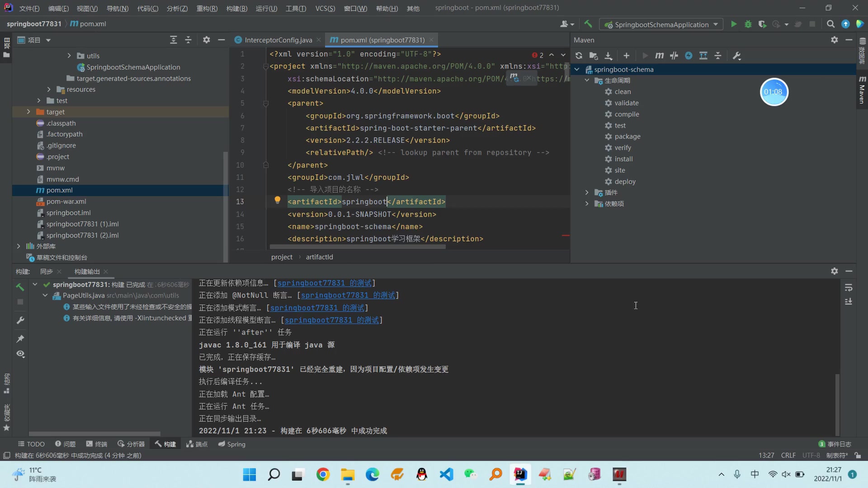The image size is (868, 488).
Task: Collapse all in Project panel toolbar
Action: (188, 40)
